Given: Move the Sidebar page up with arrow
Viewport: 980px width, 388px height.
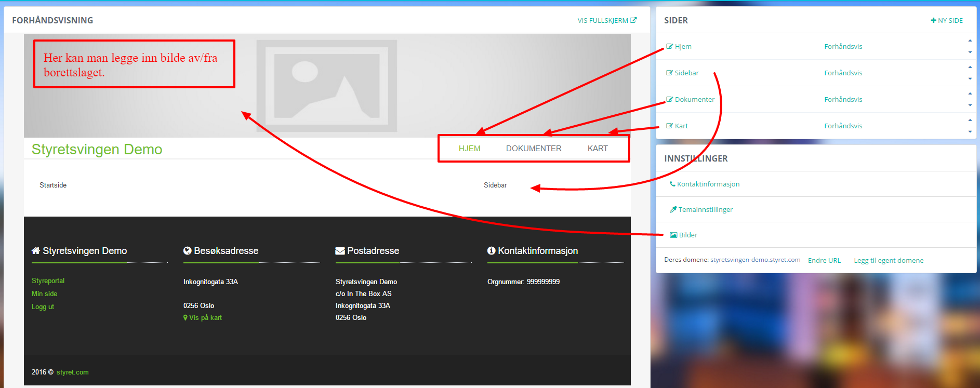Looking at the screenshot, I should point(970,67).
